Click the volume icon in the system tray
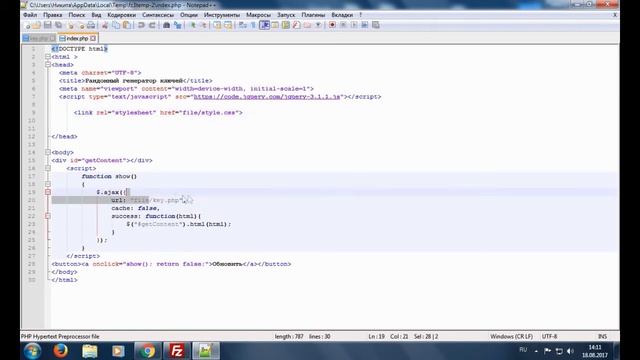The height and width of the screenshot is (360, 640). pos(571,351)
